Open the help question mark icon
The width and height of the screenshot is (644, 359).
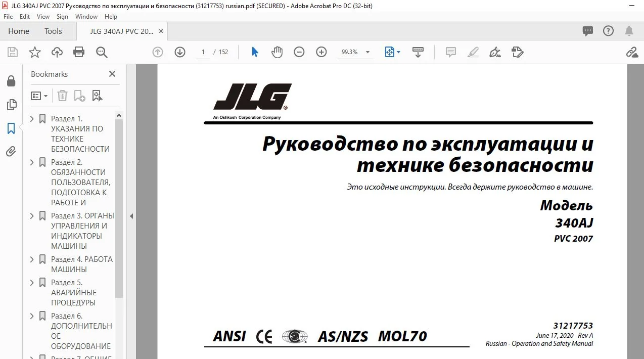(609, 31)
